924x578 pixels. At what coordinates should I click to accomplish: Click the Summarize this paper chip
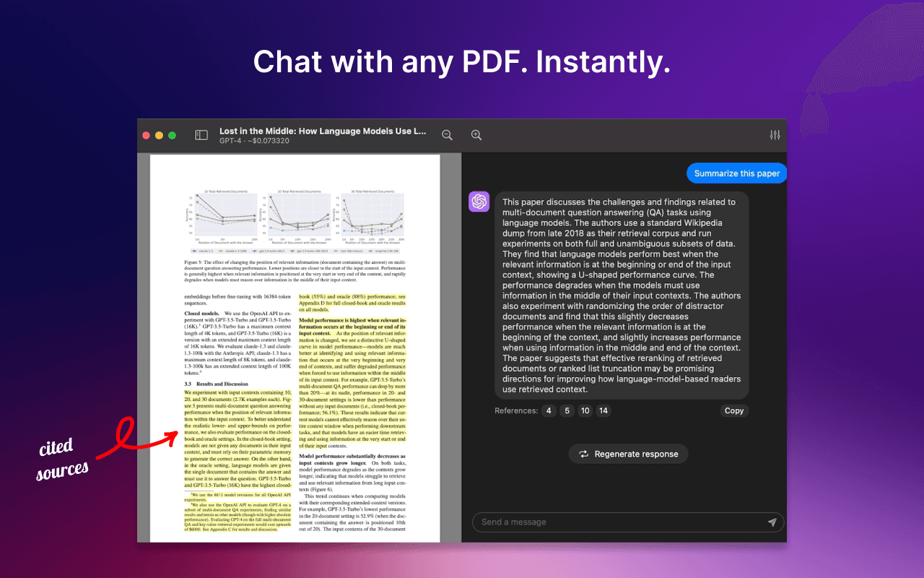pyautogui.click(x=736, y=173)
